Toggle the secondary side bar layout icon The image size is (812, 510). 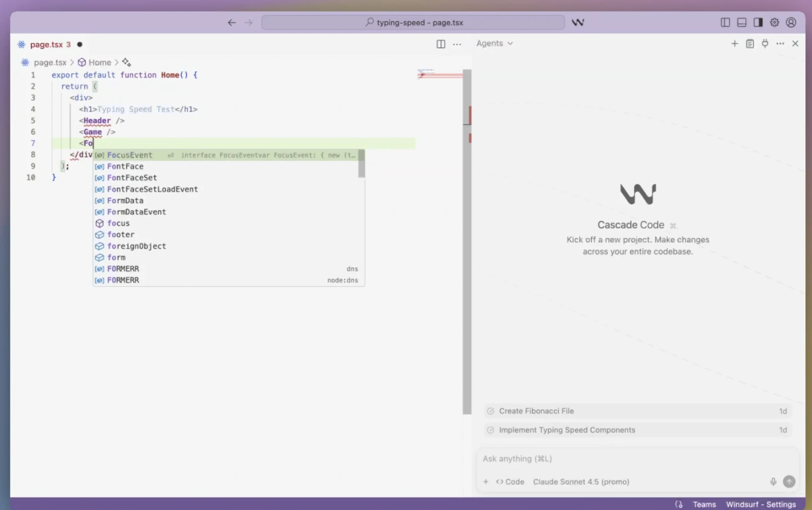point(758,23)
